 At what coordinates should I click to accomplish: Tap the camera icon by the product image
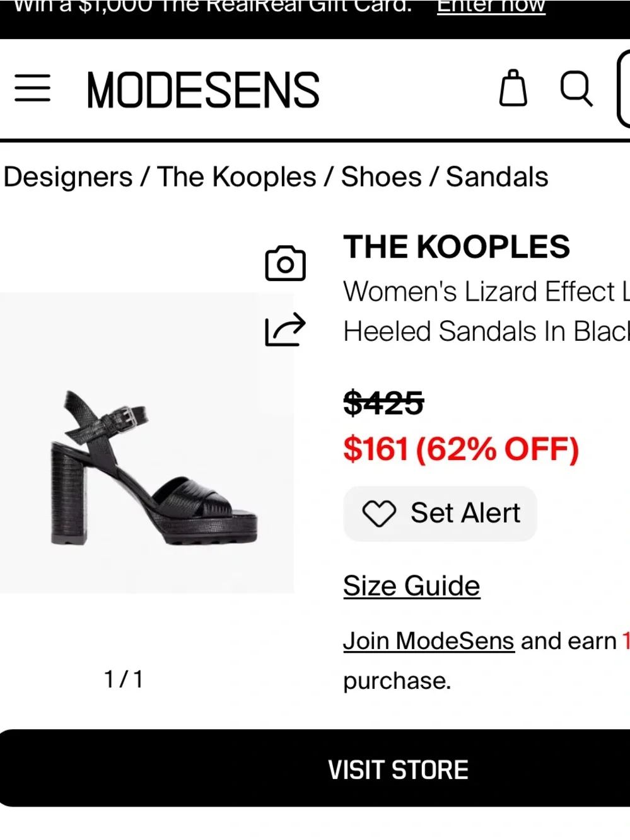click(x=285, y=263)
